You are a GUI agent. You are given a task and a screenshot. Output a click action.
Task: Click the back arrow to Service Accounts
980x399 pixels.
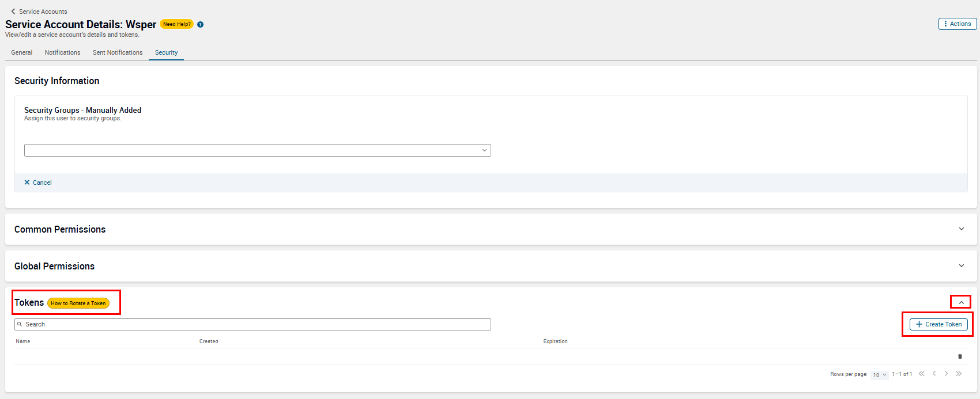tap(13, 12)
